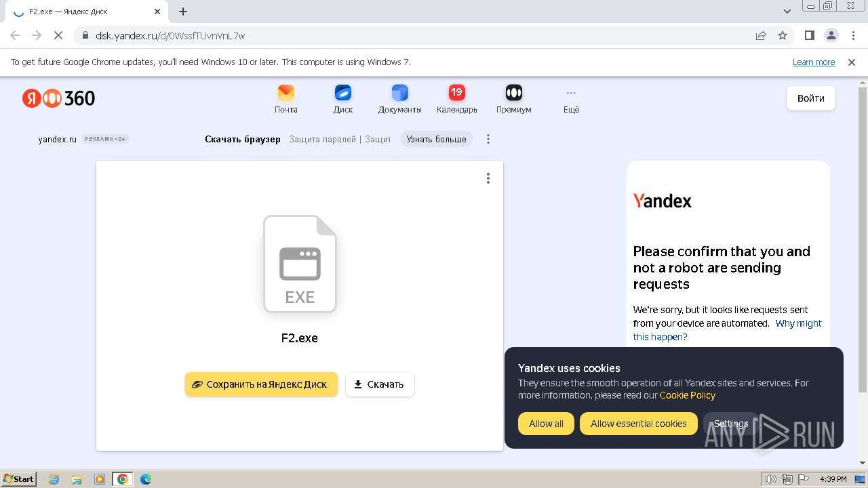Screen dimensions: 868x488
Task: Open a new tab with plus button
Action: [x=183, y=12]
